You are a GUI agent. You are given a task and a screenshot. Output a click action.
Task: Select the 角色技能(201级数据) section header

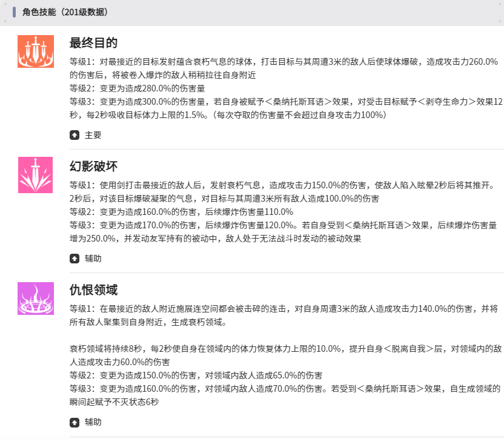(x=65, y=12)
